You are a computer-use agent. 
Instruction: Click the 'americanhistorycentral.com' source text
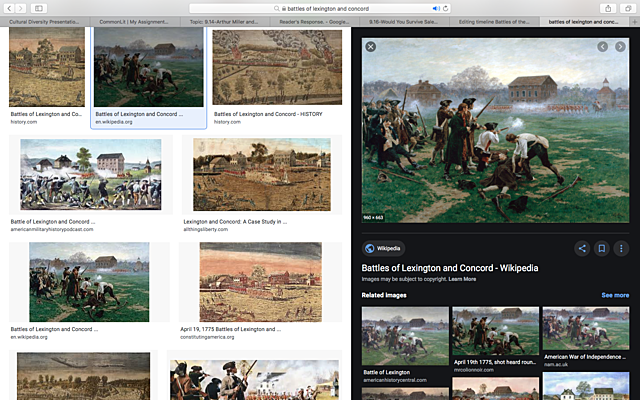(395, 380)
